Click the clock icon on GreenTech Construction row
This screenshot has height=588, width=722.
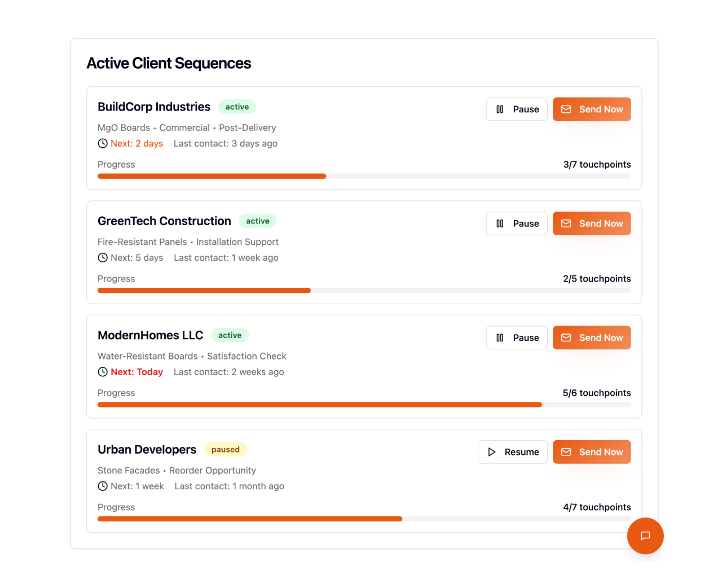[102, 257]
